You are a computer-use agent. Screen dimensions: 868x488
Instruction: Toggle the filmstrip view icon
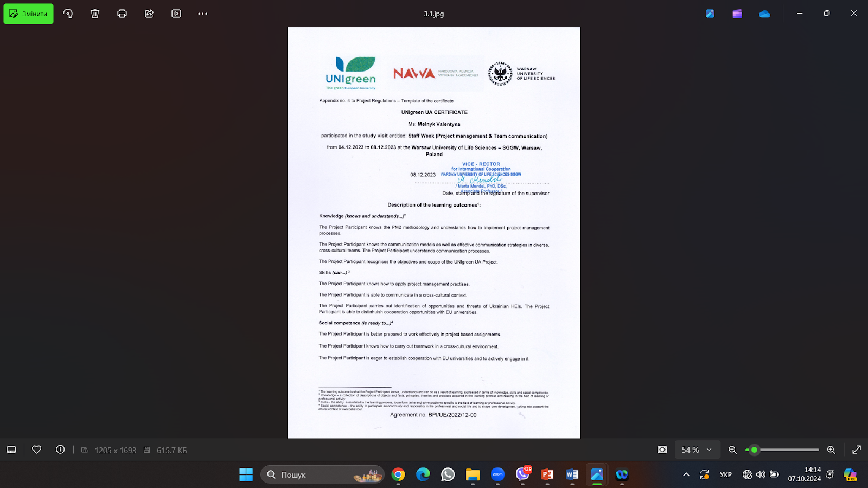[11, 450]
